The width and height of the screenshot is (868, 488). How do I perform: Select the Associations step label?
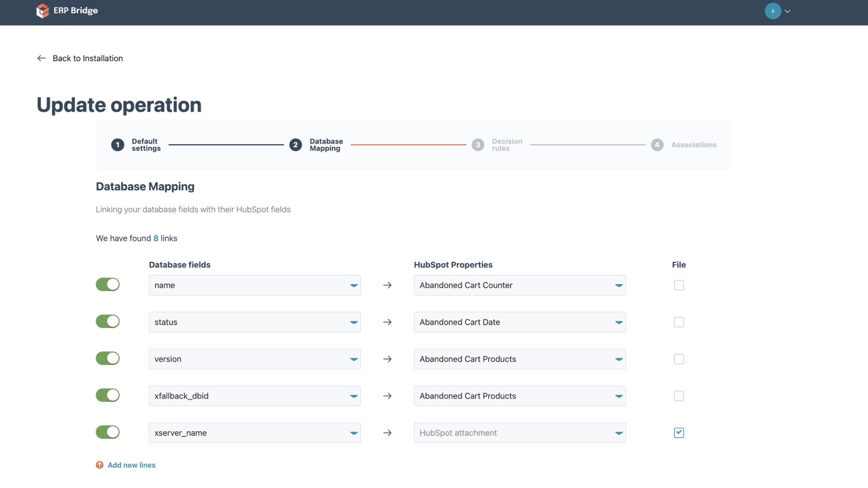(694, 145)
